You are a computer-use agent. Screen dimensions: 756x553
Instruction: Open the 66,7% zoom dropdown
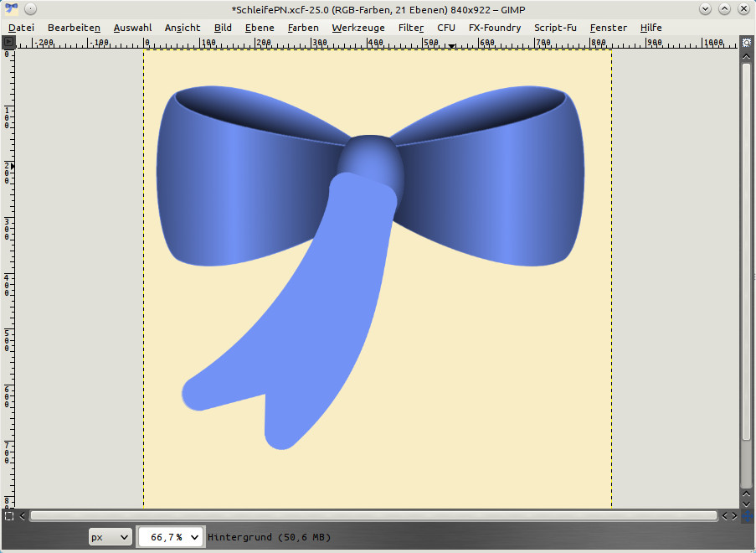[171, 537]
